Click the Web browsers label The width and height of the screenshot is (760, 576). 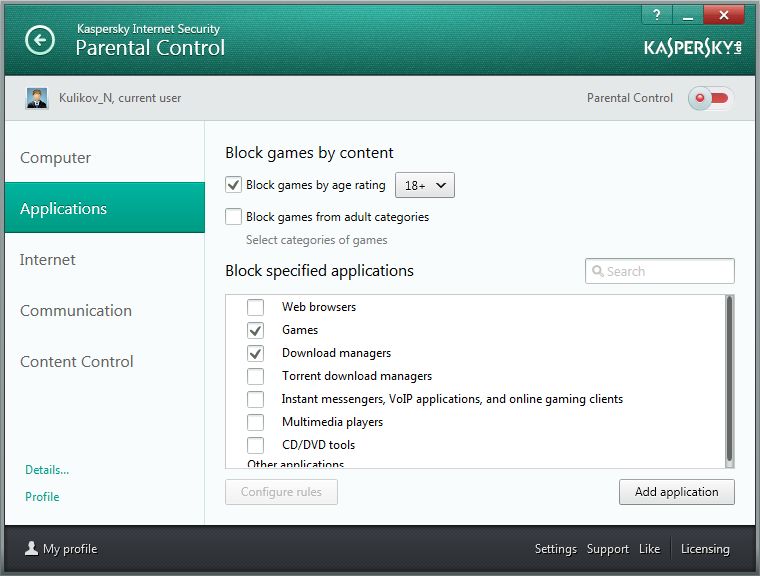point(319,307)
